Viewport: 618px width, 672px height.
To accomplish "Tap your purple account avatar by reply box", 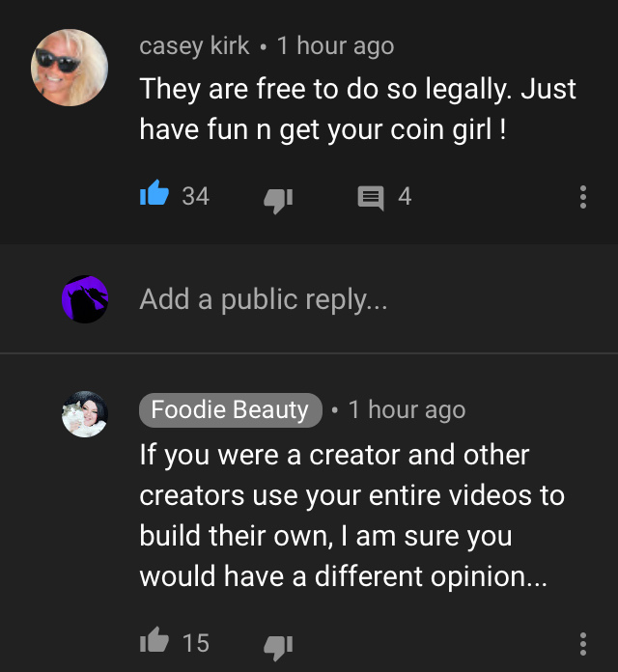I will pos(85,299).
